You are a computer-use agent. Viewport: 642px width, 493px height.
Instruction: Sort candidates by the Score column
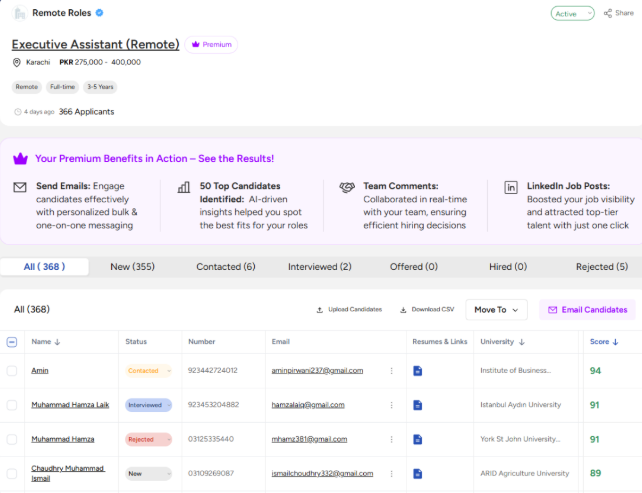pyautogui.click(x=603, y=342)
